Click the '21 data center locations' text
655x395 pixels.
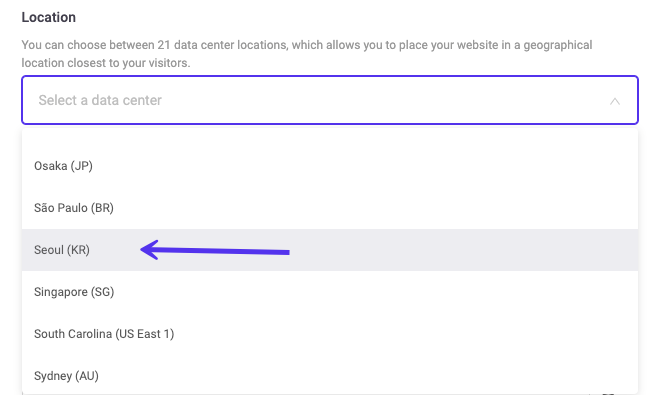point(223,45)
